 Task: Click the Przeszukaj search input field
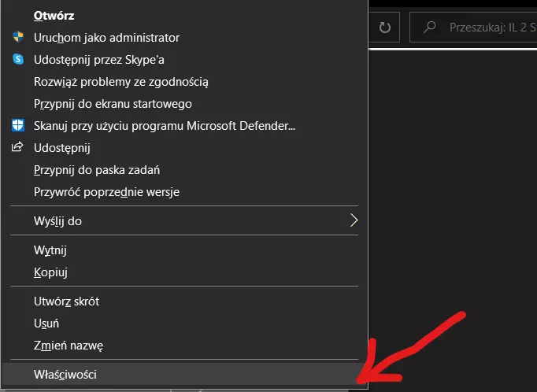pyautogui.click(x=488, y=28)
